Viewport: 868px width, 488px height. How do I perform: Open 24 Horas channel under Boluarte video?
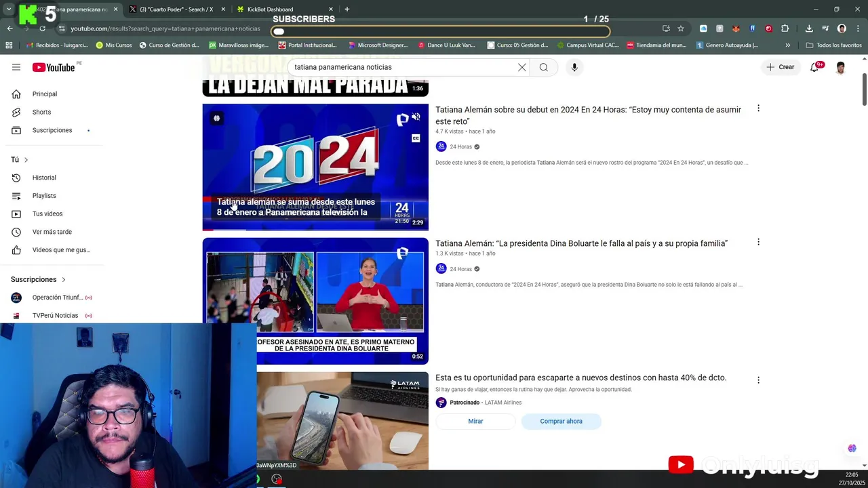460,269
